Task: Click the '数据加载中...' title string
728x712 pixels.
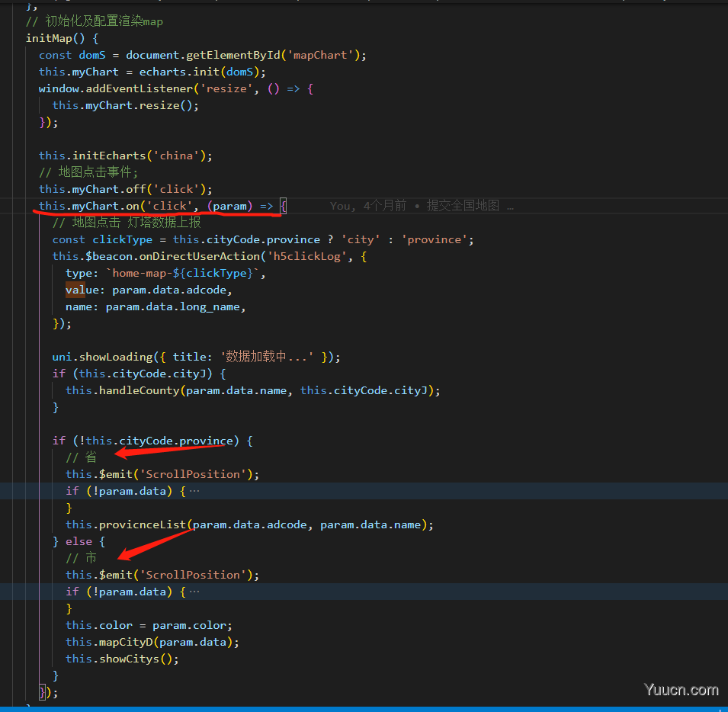Action: (x=267, y=357)
